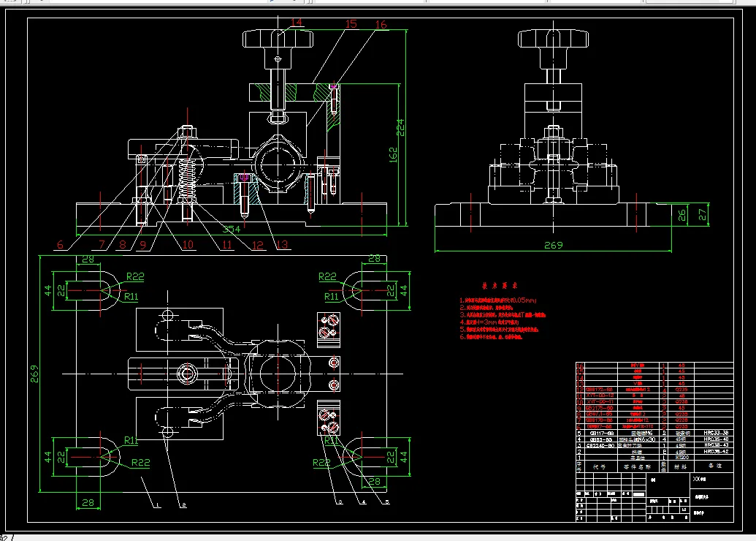Click the R22 label at the top-left slot
756x541 pixels.
tap(135, 276)
